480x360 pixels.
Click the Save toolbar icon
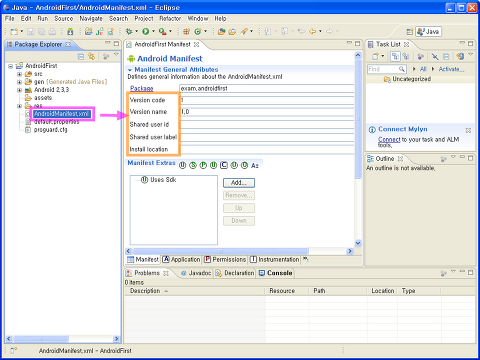click(31, 32)
